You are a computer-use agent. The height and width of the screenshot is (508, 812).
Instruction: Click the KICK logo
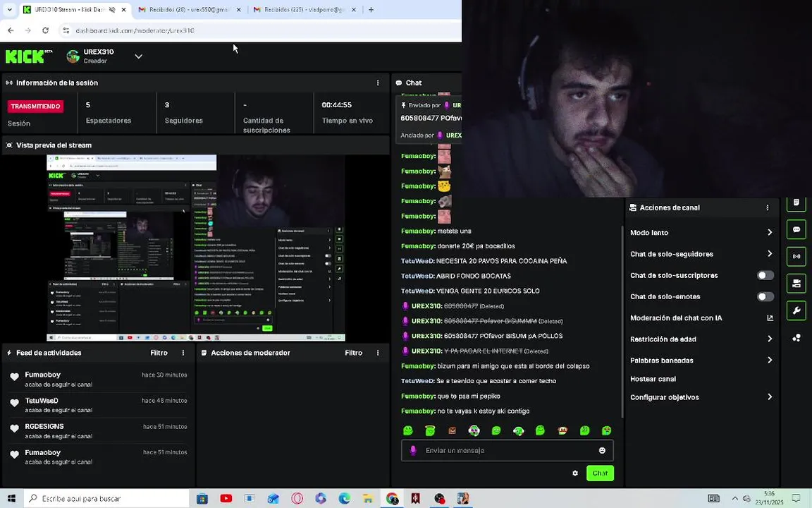click(29, 56)
